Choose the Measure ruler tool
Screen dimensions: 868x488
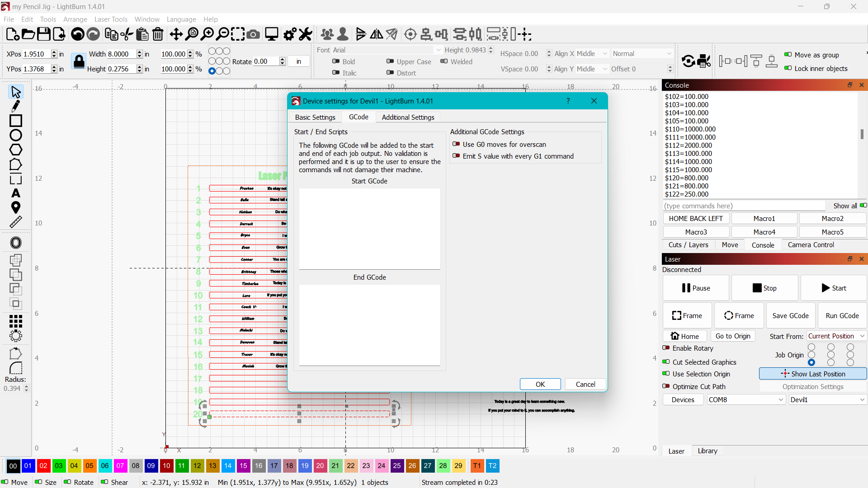tap(16, 222)
